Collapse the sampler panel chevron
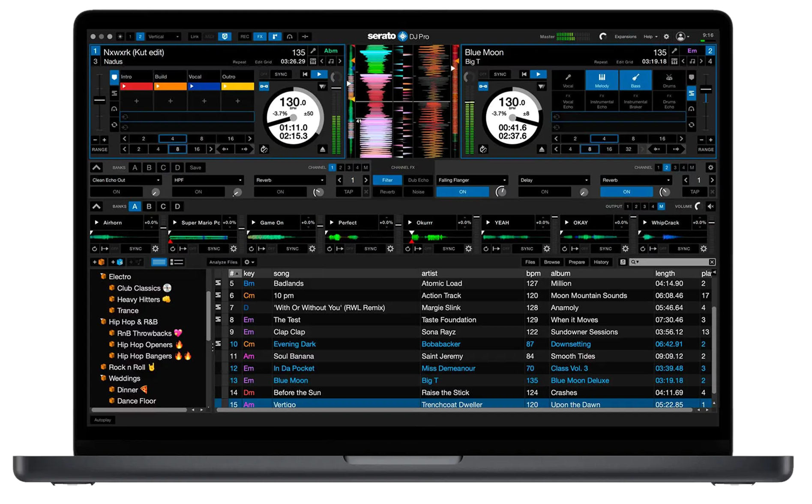 coord(96,206)
